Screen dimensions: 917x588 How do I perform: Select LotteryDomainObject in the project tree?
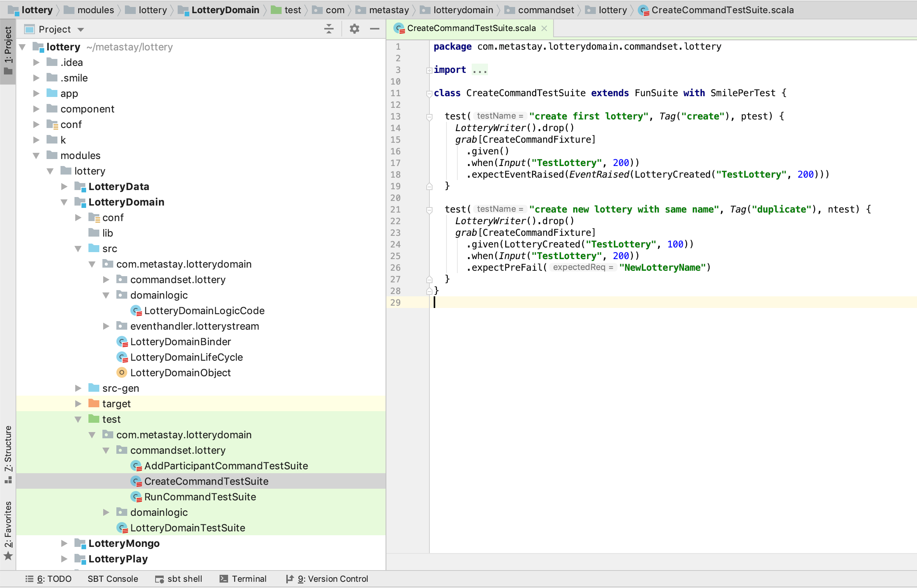coord(180,373)
